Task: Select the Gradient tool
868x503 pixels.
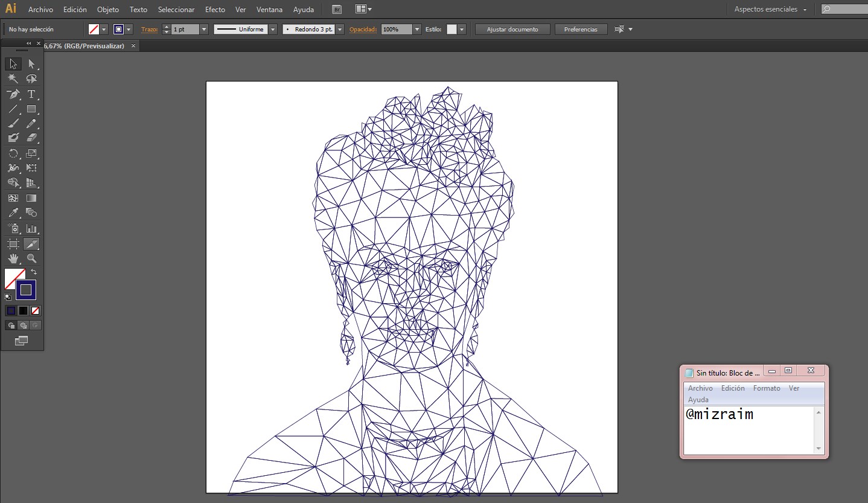Action: (x=31, y=198)
